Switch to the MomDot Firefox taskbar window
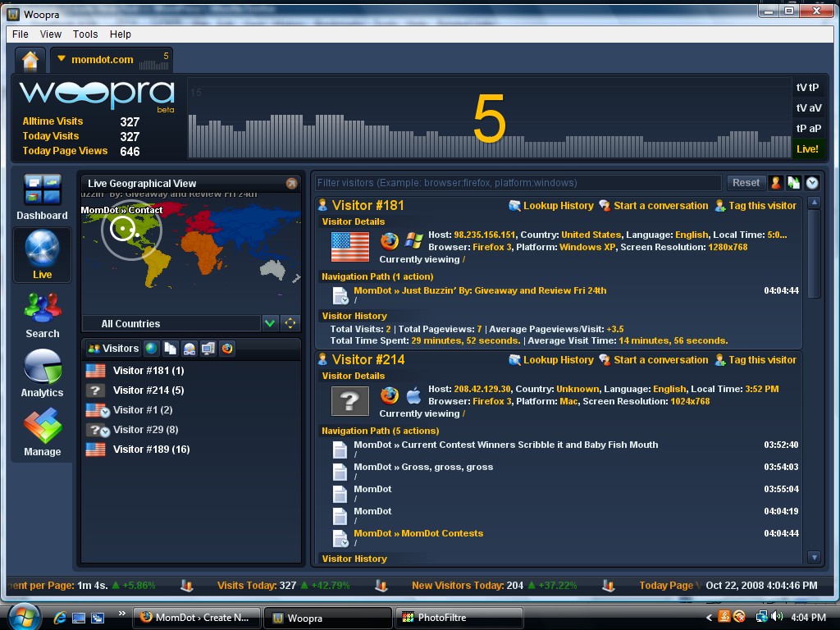 [197, 618]
